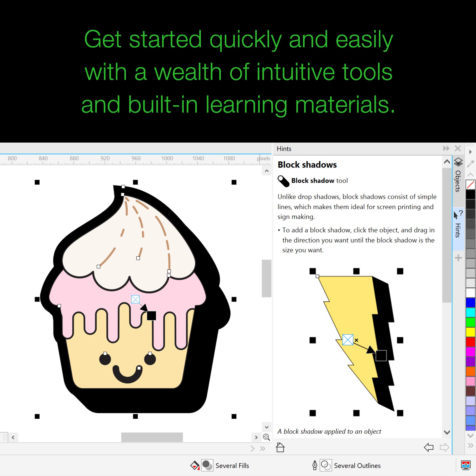Click the single arrow beside the tab overflow
The image size is (476, 476).
pos(252,448)
